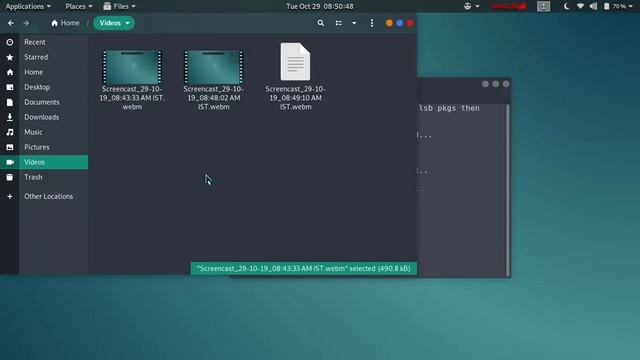Select Videos in the sidebar
This screenshot has width=640, height=360.
point(44,162)
